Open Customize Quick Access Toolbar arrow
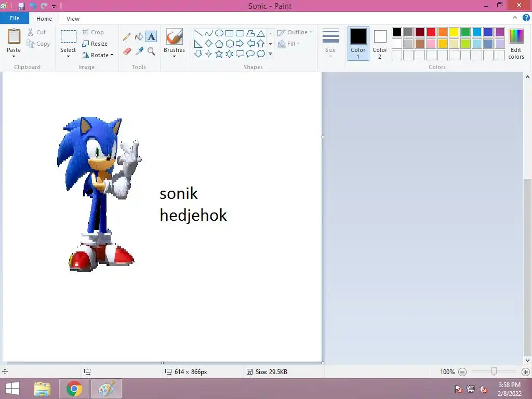 coord(54,6)
